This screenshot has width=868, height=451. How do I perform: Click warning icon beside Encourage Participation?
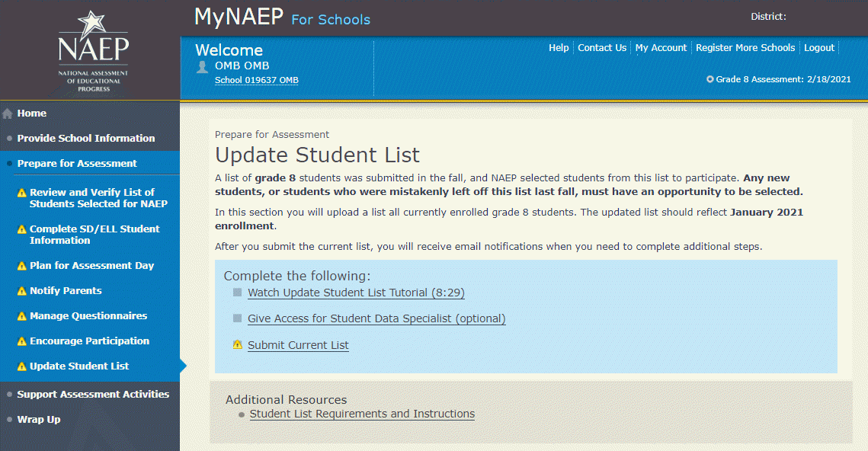click(22, 341)
